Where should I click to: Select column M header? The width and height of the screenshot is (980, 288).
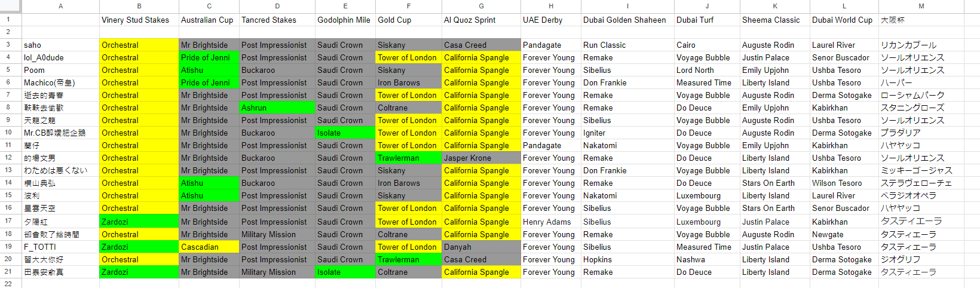pyautogui.click(x=921, y=6)
